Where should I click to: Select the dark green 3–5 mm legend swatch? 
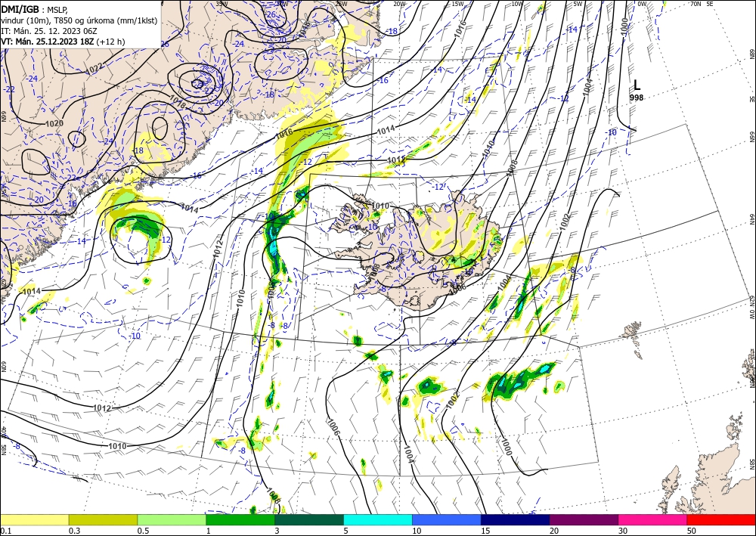click(309, 519)
